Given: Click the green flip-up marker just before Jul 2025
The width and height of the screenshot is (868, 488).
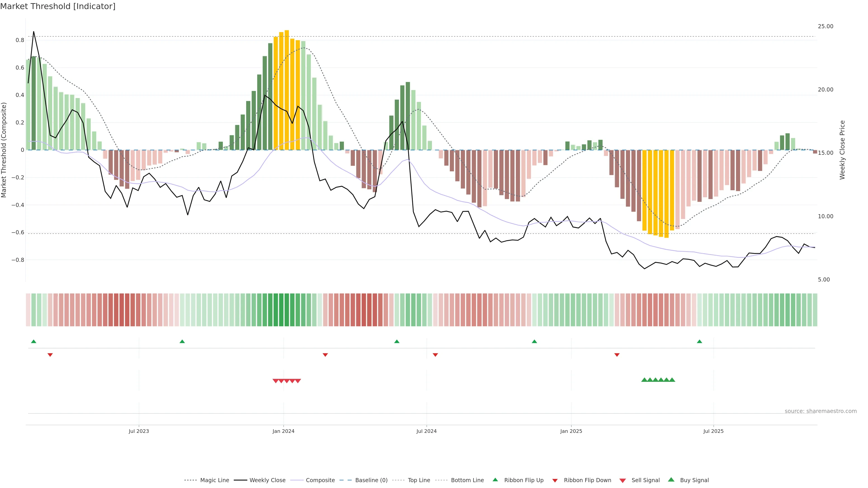Looking at the screenshot, I should pos(700,342).
